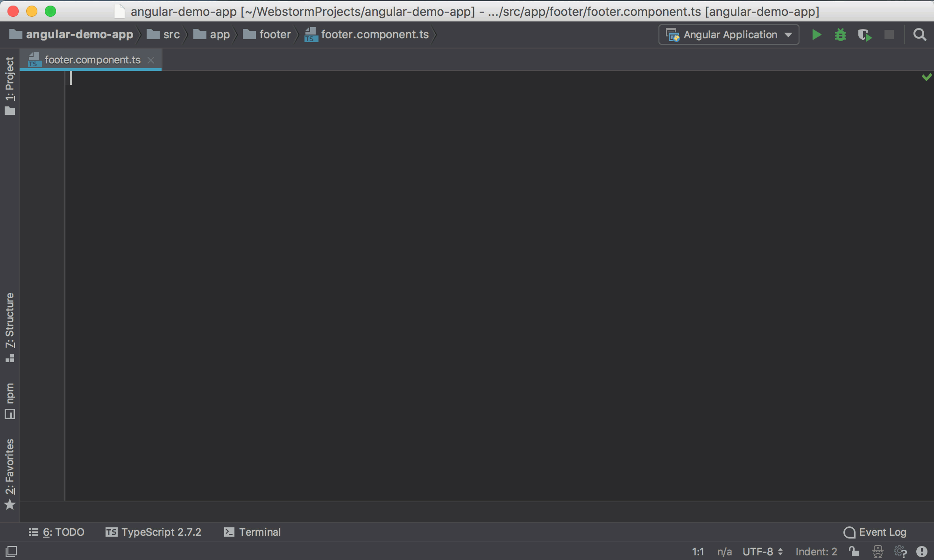
Task: Toggle tool window buttons in bottom-left corner
Action: 11,552
